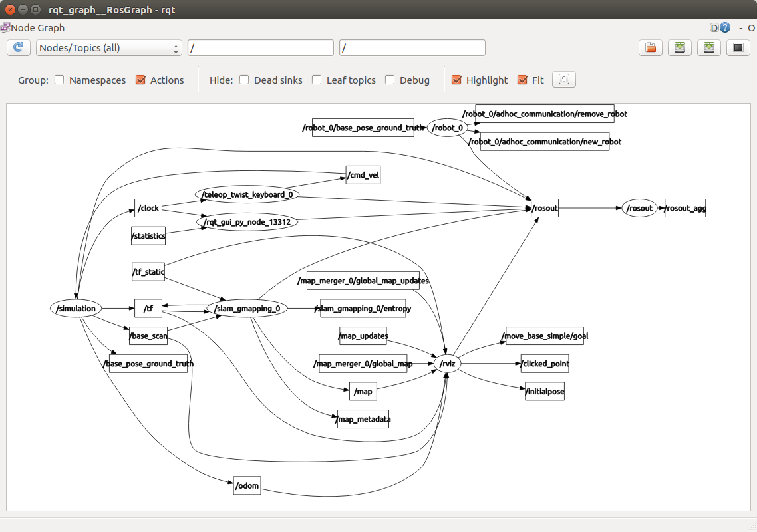Screen dimensions: 757x532
Task: Focus the first namespace filter field
Action: coord(261,48)
